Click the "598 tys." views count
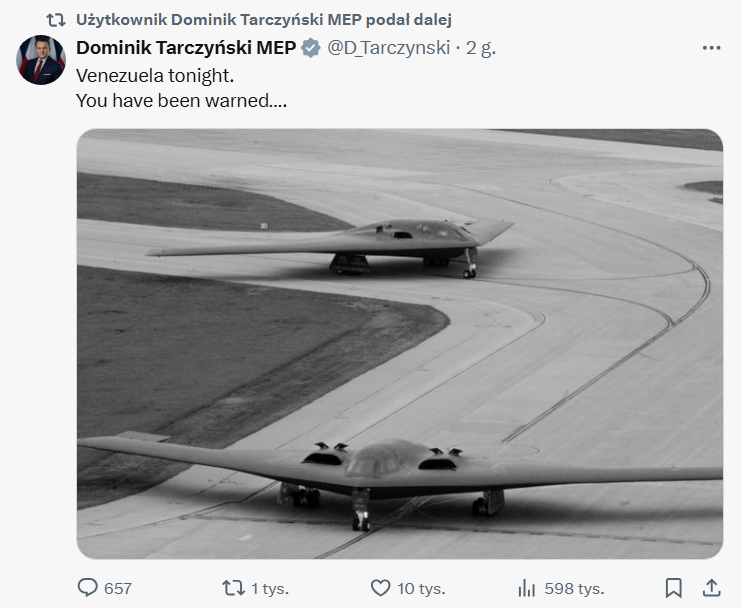Image resolution: width=742 pixels, height=608 pixels. pyautogui.click(x=575, y=588)
